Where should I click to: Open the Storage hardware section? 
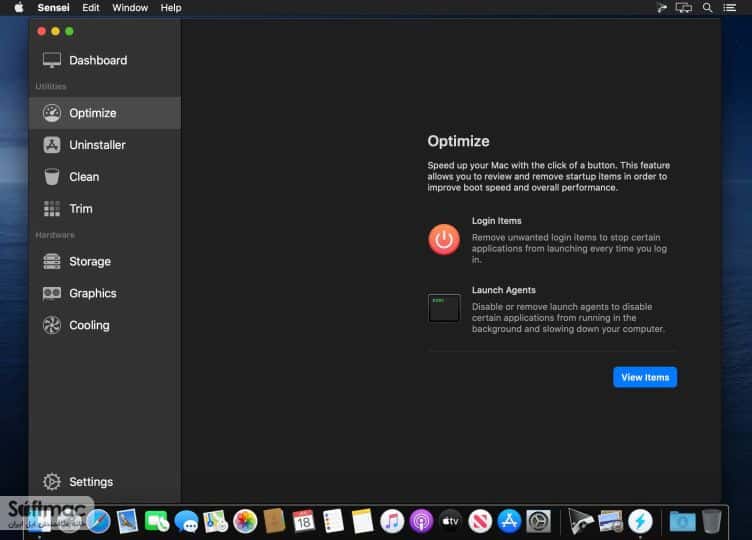105,261
